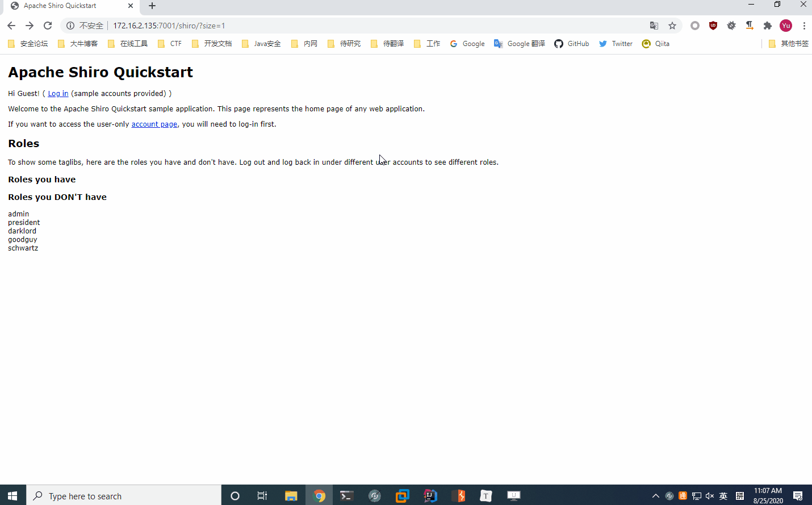Open the 在线工具 bookmark folder
Image resolution: width=812 pixels, height=505 pixels.
pyautogui.click(x=128, y=44)
